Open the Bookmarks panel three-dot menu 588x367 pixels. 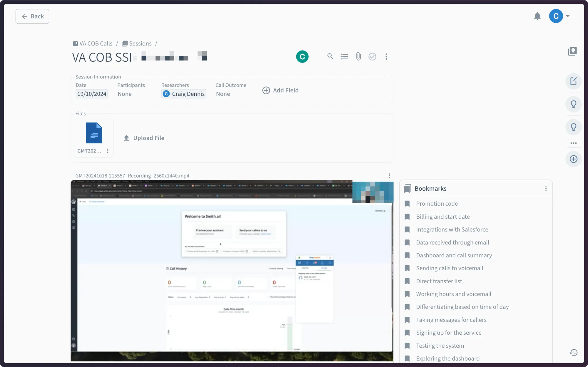tap(546, 189)
